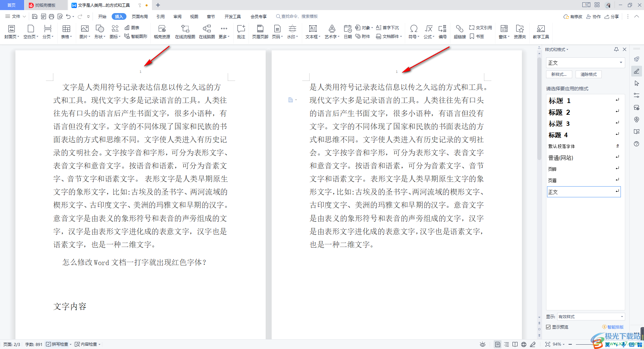Click the chart (图表) button
Viewport: 644px width, 349px height.
132,28
